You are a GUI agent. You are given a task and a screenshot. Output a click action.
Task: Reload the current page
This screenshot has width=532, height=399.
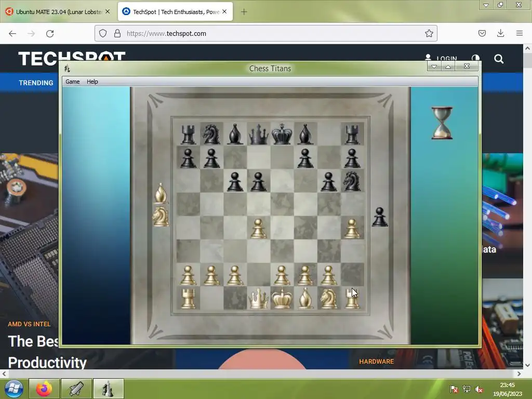coord(50,33)
